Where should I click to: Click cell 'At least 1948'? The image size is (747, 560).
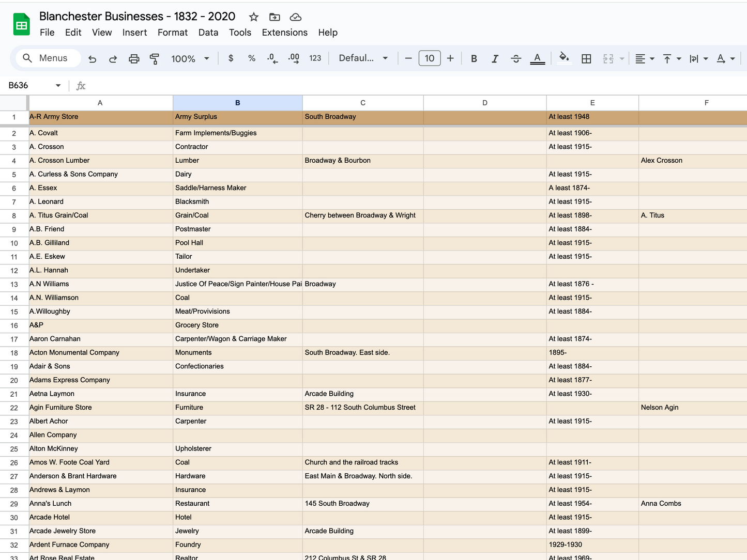(592, 117)
